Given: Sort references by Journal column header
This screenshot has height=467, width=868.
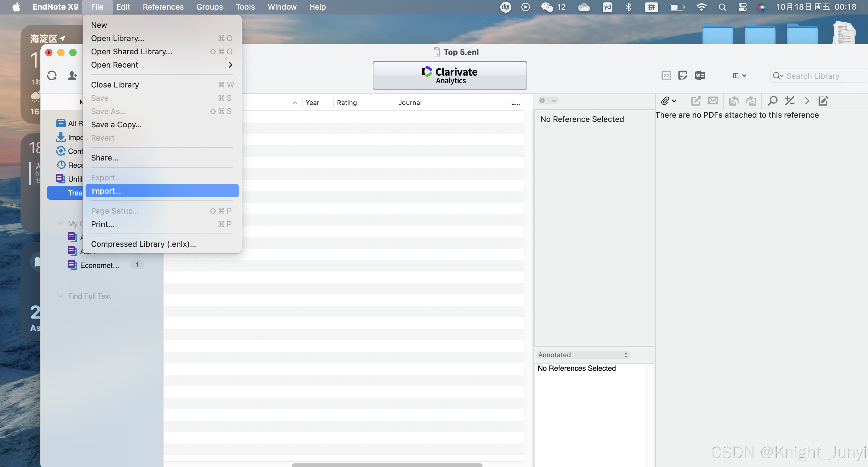Looking at the screenshot, I should pos(410,103).
